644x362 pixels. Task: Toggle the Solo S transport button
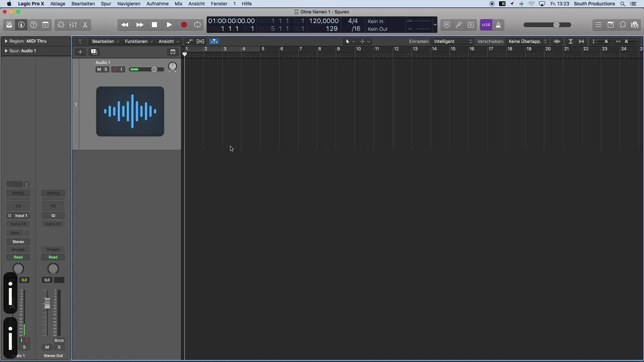pyautogui.click(x=471, y=25)
